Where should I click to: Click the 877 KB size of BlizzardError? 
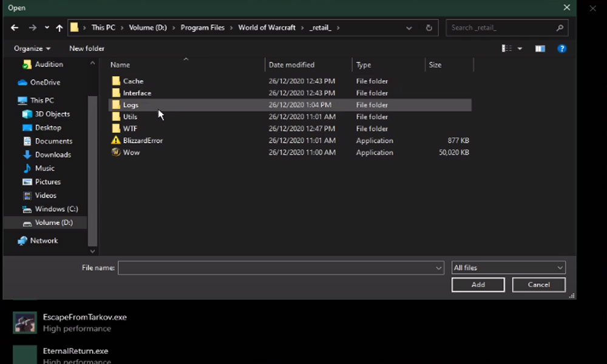(458, 140)
